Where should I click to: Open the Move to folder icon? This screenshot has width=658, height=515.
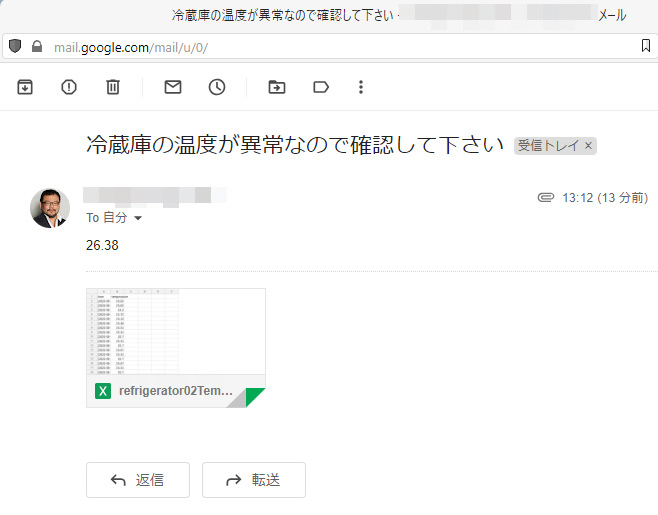point(277,87)
